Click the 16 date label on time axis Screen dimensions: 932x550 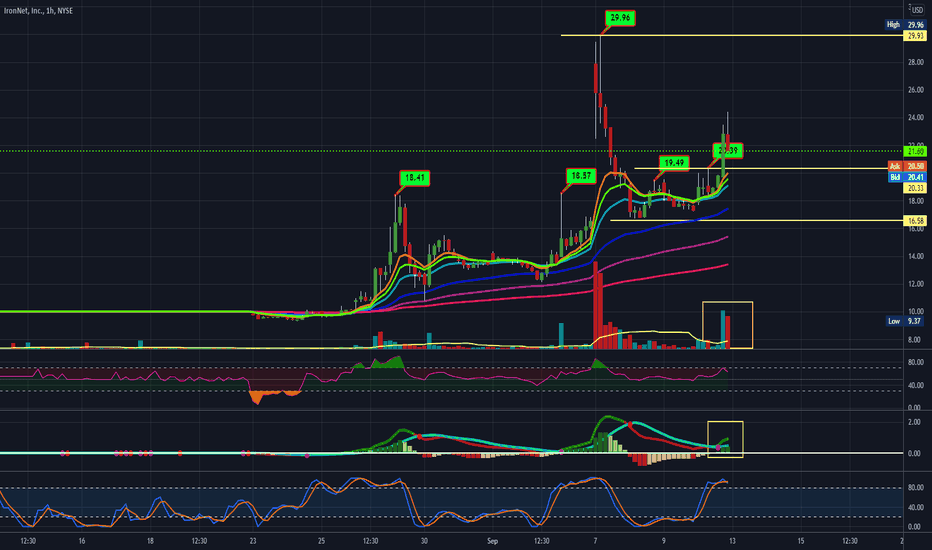[81, 541]
